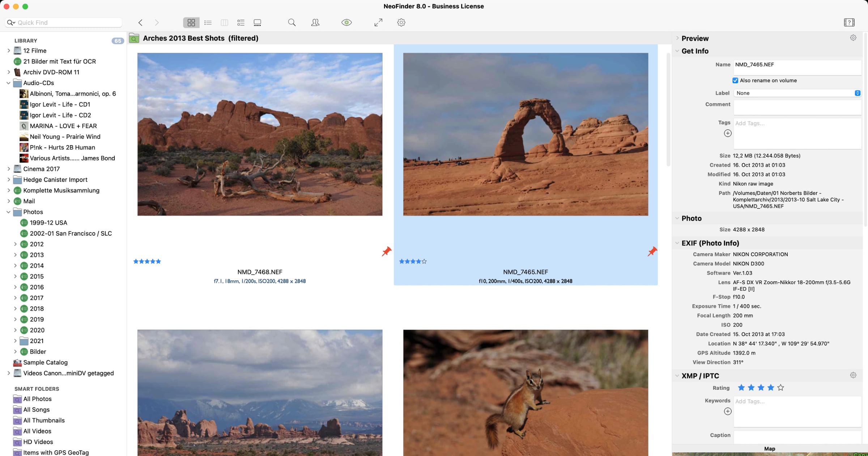Open the toolbar settings gear
Screen dimensions: 868x456
(401, 22)
